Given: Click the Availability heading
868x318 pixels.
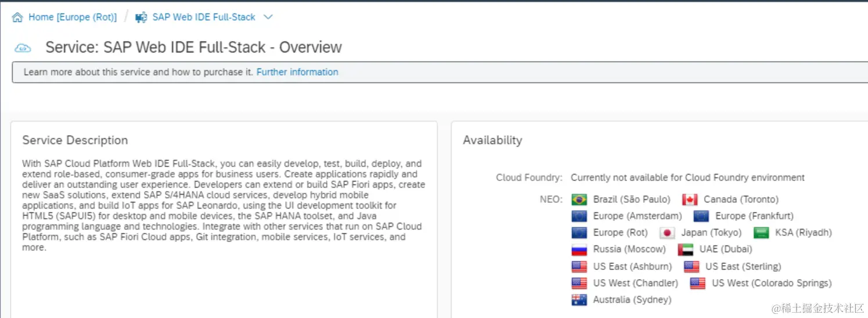Looking at the screenshot, I should [x=492, y=140].
